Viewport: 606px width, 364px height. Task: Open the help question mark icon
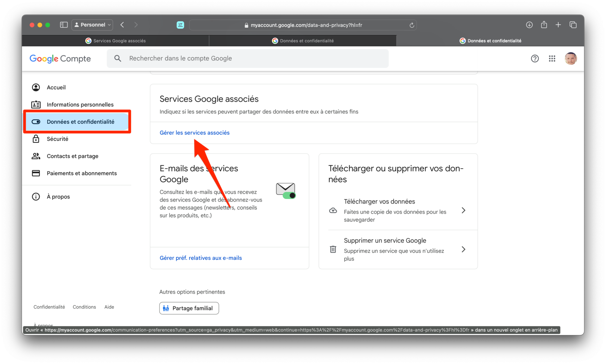tap(535, 58)
